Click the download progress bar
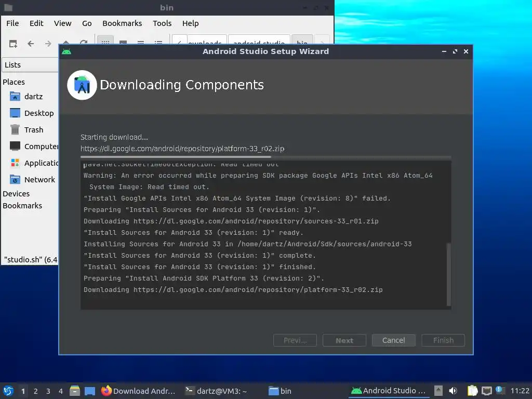 (265, 157)
